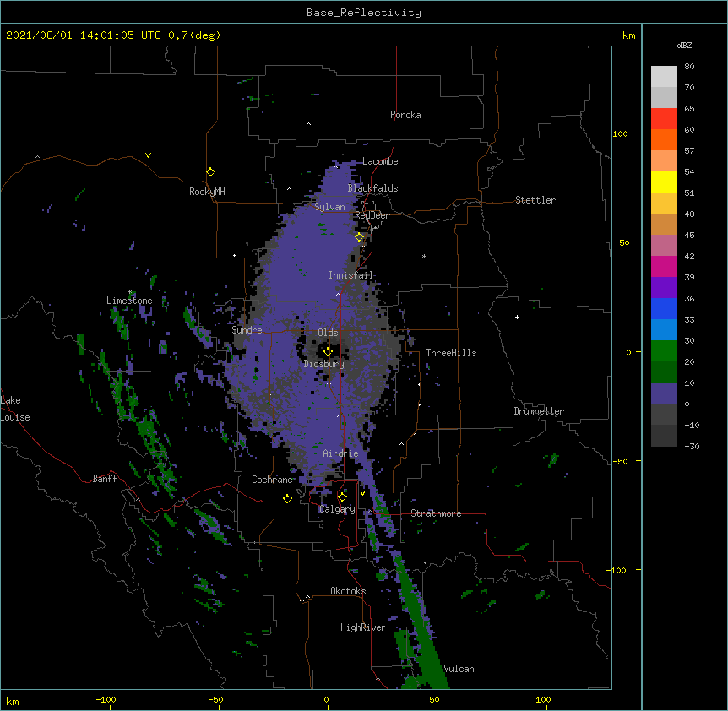
Task: Click the dBZ legend heading
Action: [x=684, y=45]
